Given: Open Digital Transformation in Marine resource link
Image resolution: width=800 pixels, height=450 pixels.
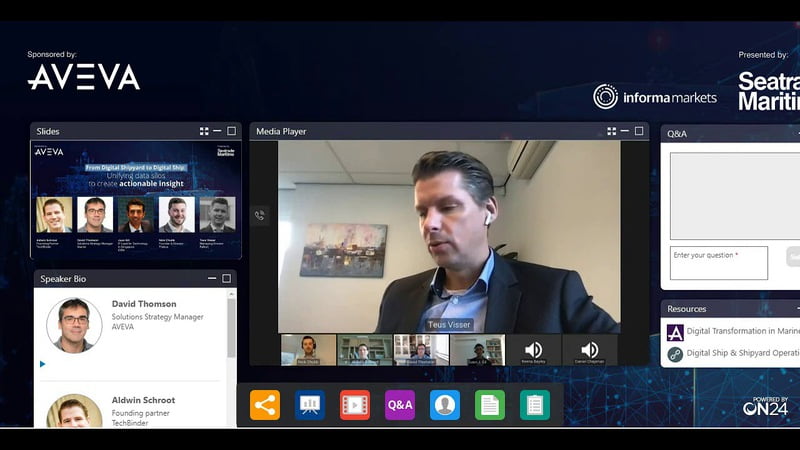Looking at the screenshot, I should 743,331.
